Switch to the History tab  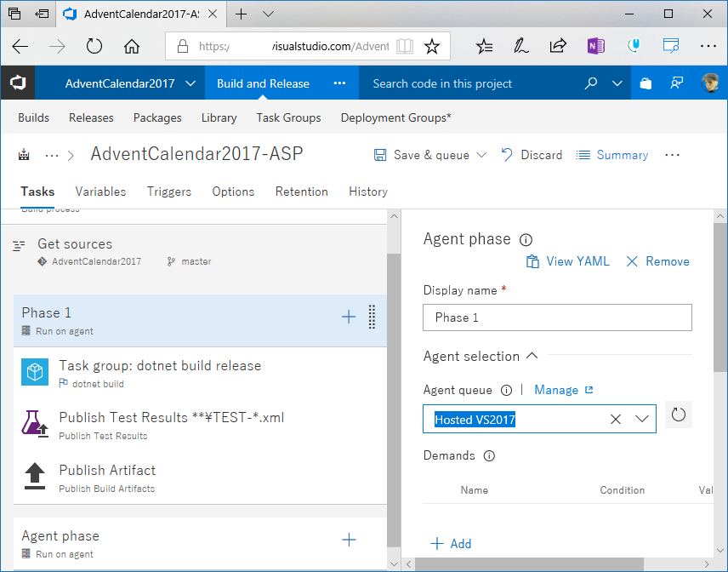click(368, 192)
